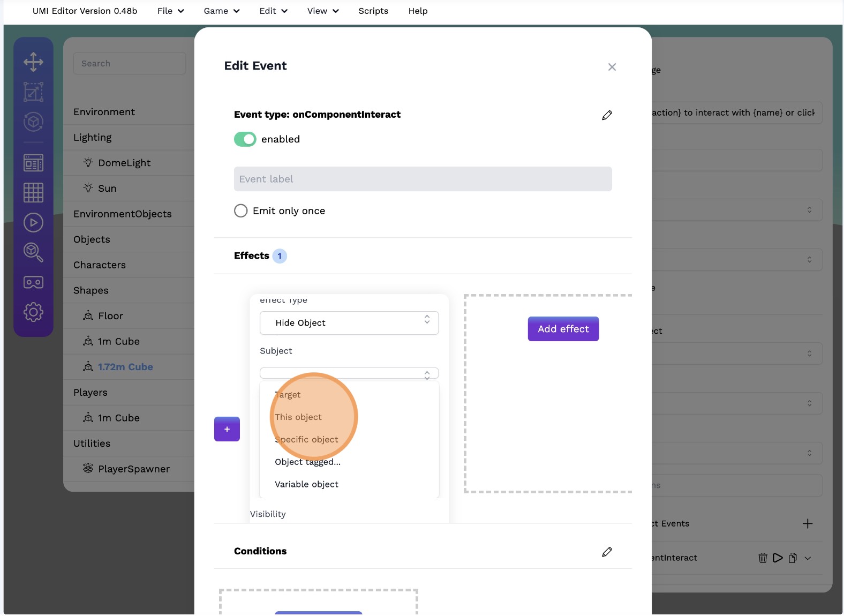This screenshot has width=844, height=616.
Task: Click the pencil icon beside Event type
Action: pos(607,115)
